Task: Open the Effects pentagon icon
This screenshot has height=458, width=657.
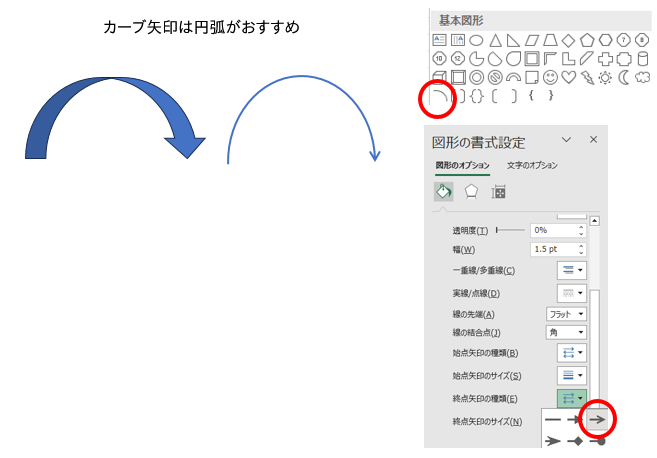Action: 471,192
